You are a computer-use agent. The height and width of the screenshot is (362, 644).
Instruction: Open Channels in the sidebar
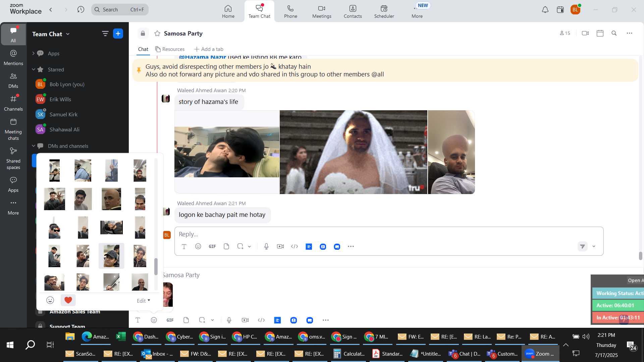point(13,103)
